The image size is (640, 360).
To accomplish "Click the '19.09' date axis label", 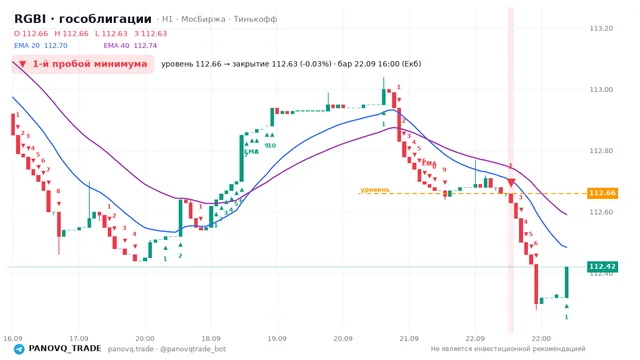I will click(277, 339).
